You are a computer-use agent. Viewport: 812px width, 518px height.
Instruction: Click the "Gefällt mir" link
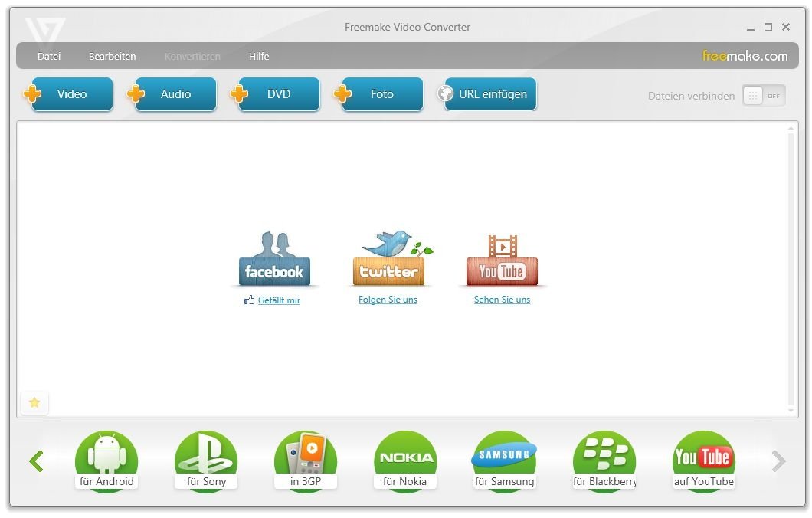[x=279, y=300]
